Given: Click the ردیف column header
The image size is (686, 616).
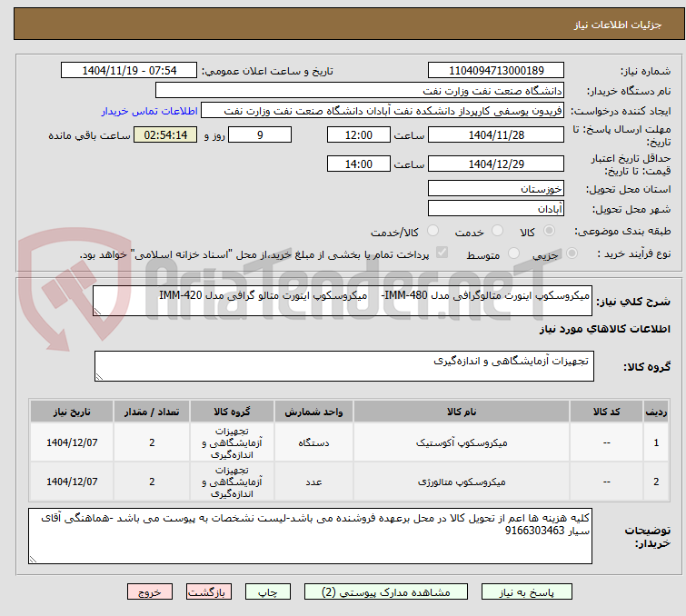Looking at the screenshot, I should (656, 412).
